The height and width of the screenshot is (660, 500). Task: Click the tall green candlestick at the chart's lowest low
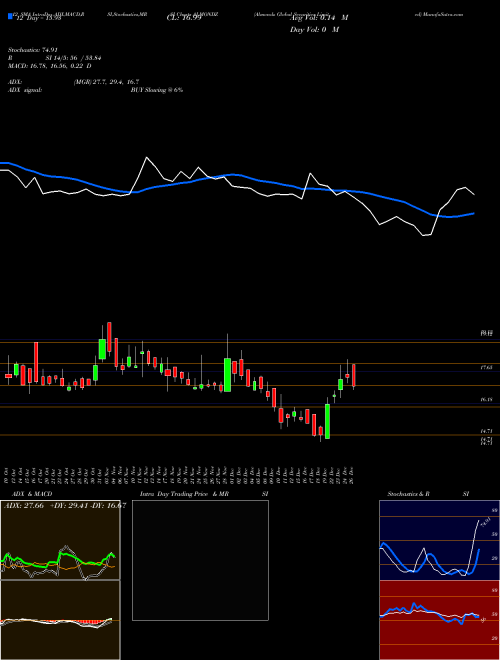pos(327,421)
